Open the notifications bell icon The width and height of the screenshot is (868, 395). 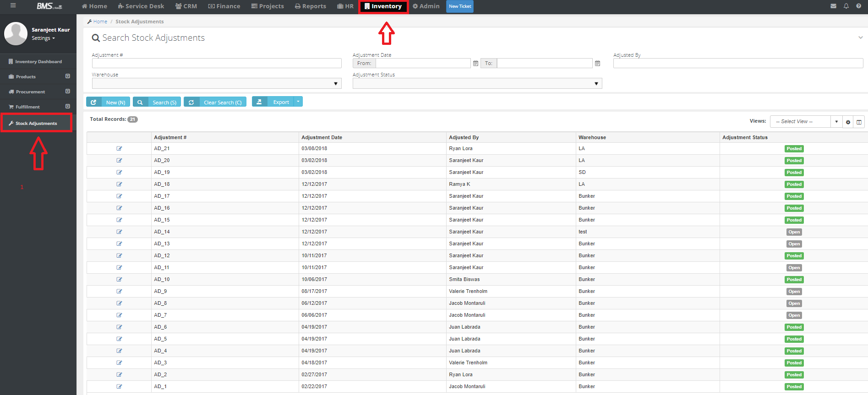click(846, 6)
